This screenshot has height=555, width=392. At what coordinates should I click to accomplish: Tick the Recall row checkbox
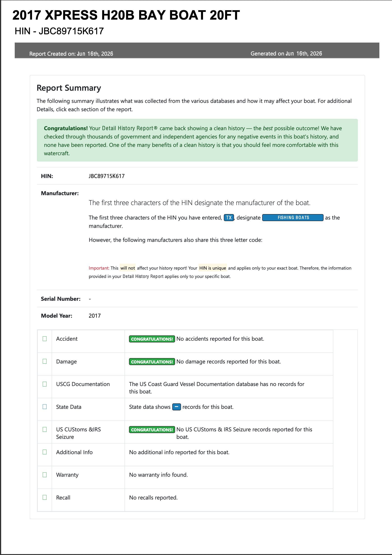[44, 497]
